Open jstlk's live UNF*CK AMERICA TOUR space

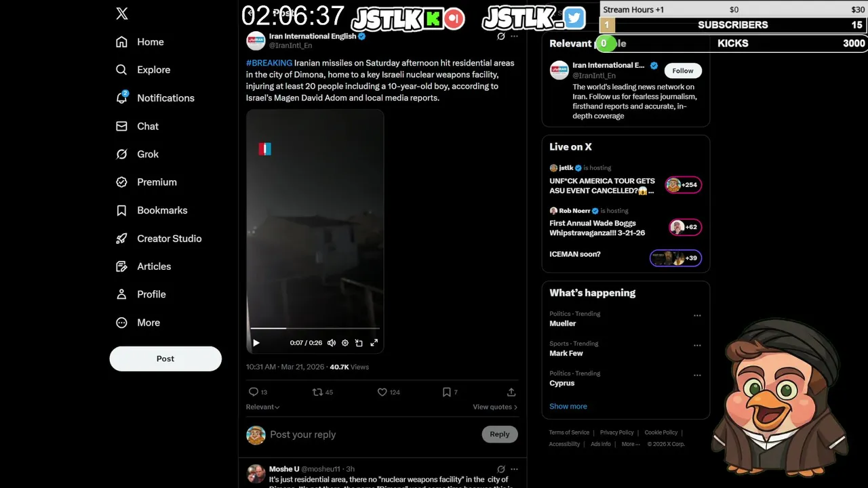[602, 186]
